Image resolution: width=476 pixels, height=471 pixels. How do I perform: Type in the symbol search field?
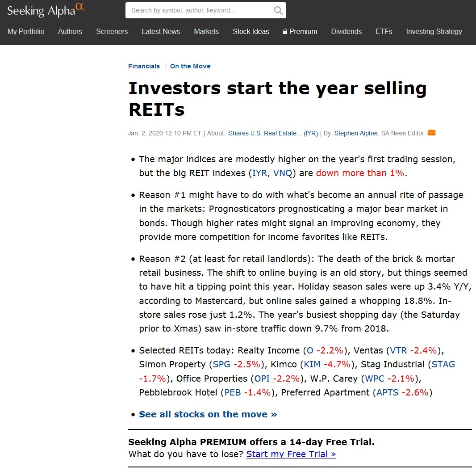(201, 10)
